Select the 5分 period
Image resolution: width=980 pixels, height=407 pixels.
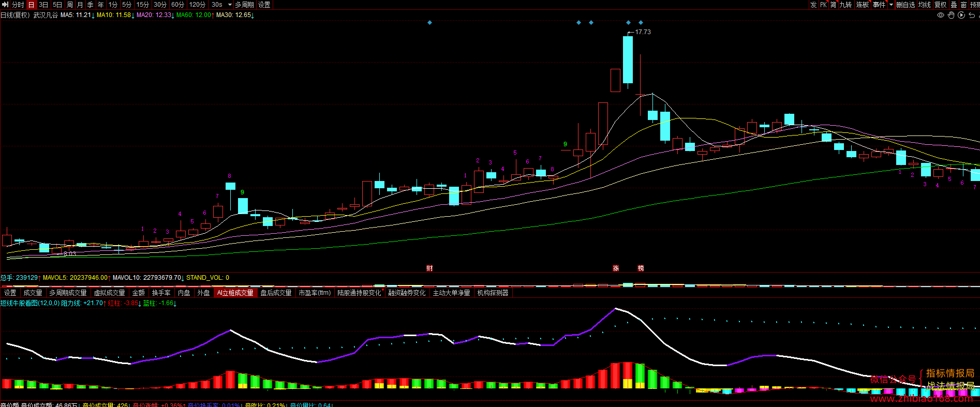(x=127, y=5)
